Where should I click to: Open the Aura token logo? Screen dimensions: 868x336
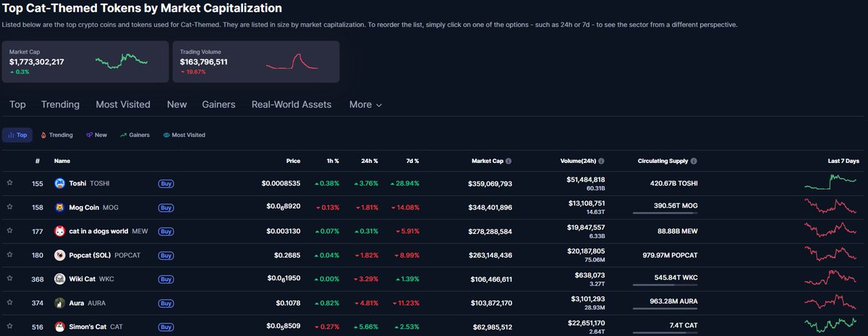tap(59, 303)
